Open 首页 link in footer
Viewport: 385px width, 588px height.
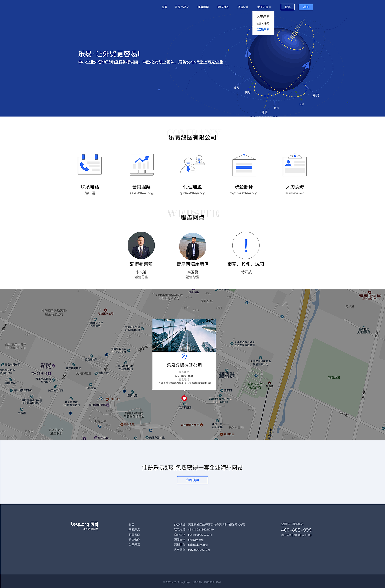[x=131, y=524]
